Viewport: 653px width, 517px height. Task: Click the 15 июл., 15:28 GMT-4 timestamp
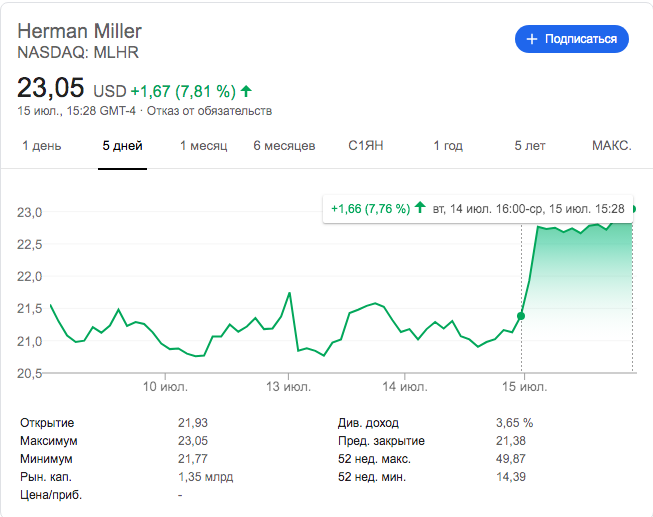tap(77, 111)
